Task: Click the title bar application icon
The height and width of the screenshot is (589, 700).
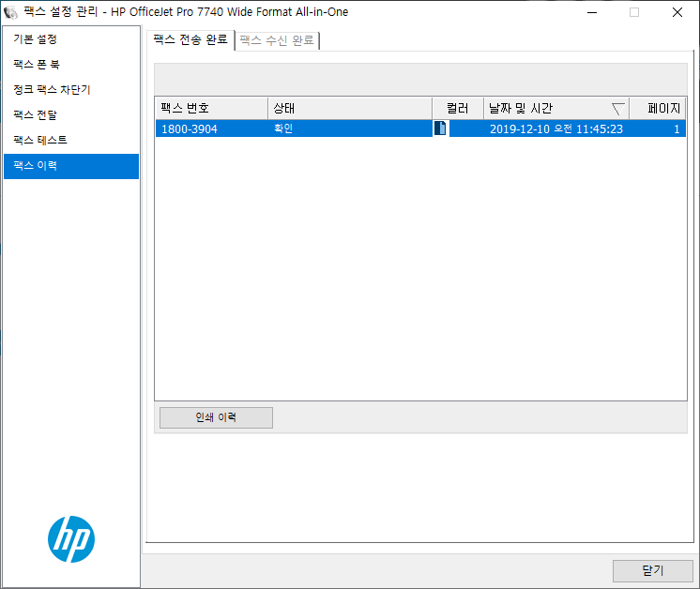Action: tap(10, 12)
